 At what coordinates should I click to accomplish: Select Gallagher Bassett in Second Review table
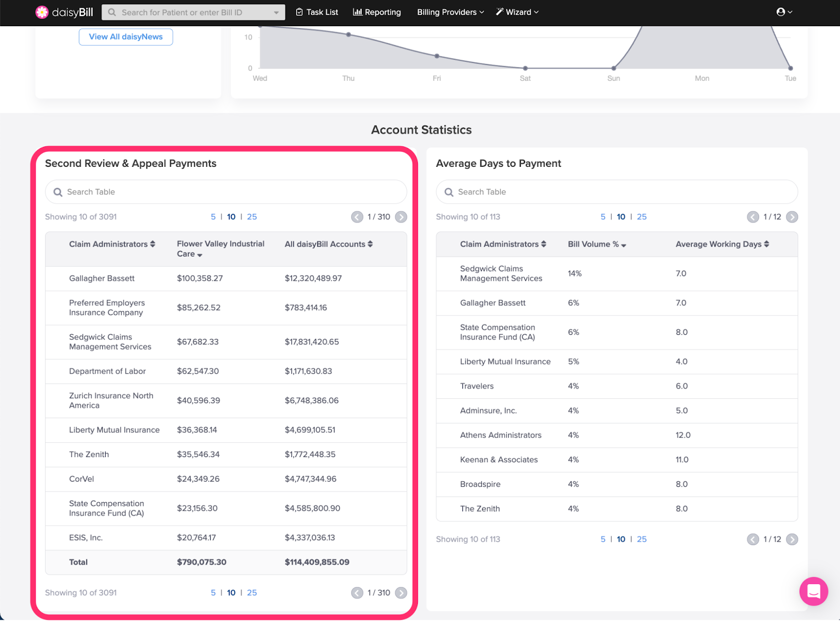[102, 279]
